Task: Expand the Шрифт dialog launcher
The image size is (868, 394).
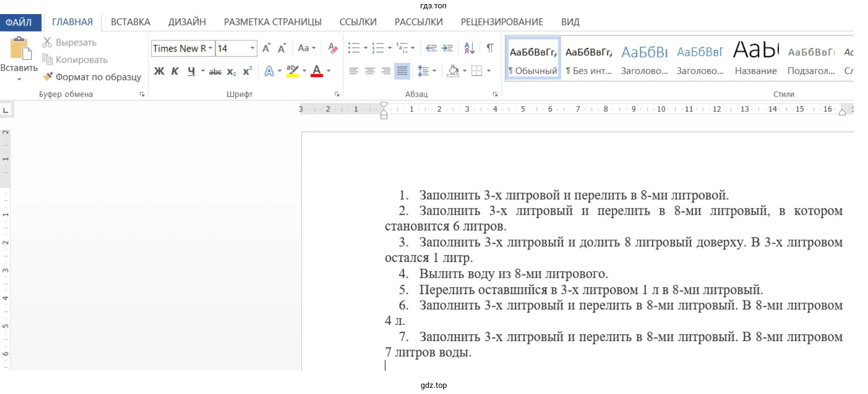Action: pos(337,94)
